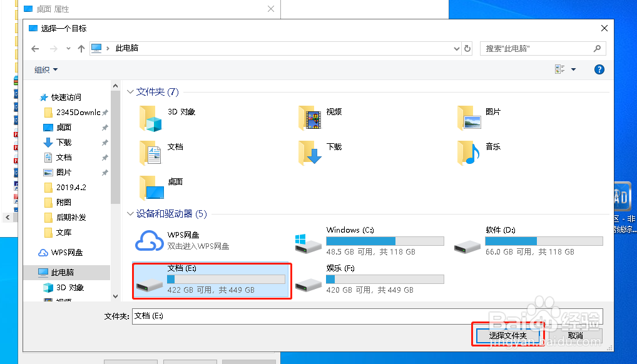Select the 娱乐 (F:) drive

point(369,280)
